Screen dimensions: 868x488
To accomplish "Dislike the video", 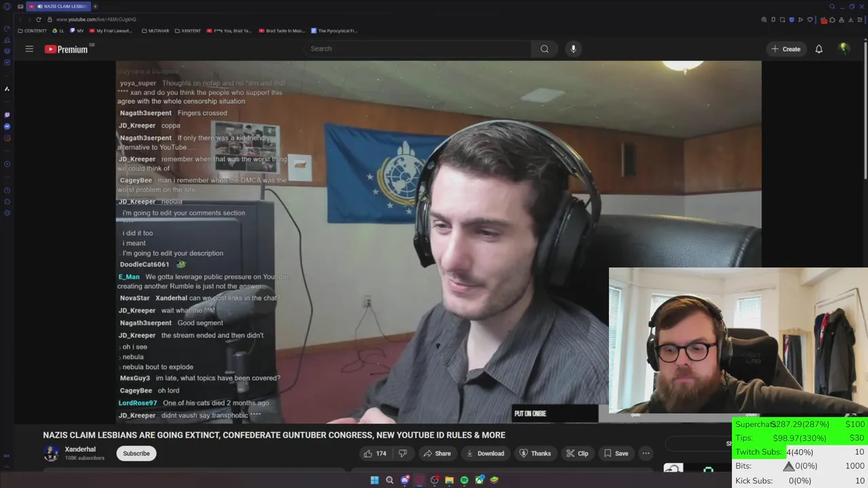I will (x=402, y=453).
